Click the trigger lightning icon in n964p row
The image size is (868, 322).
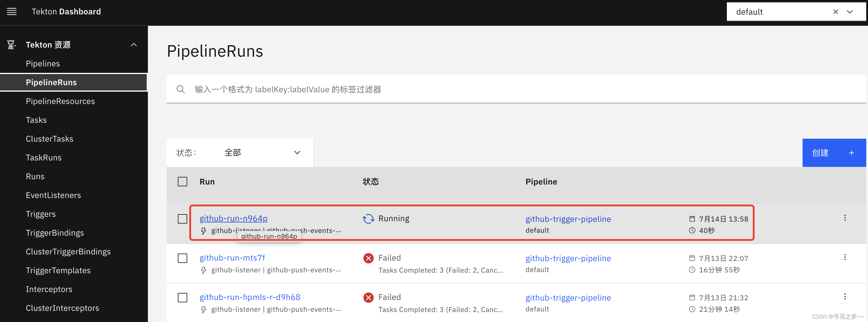pyautogui.click(x=204, y=231)
